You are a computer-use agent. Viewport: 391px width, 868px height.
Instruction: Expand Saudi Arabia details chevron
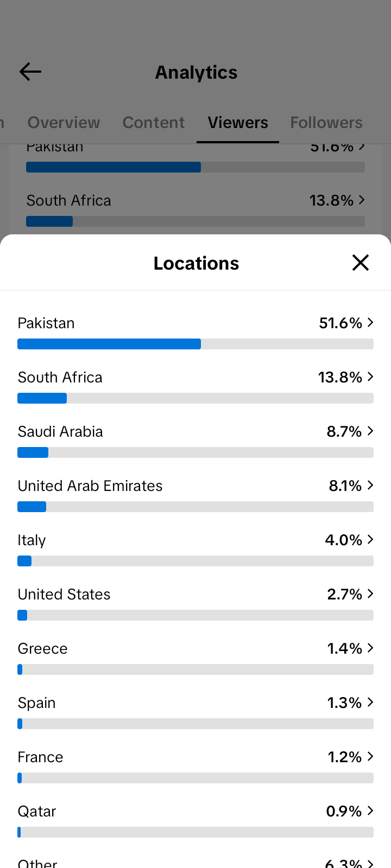(x=370, y=431)
